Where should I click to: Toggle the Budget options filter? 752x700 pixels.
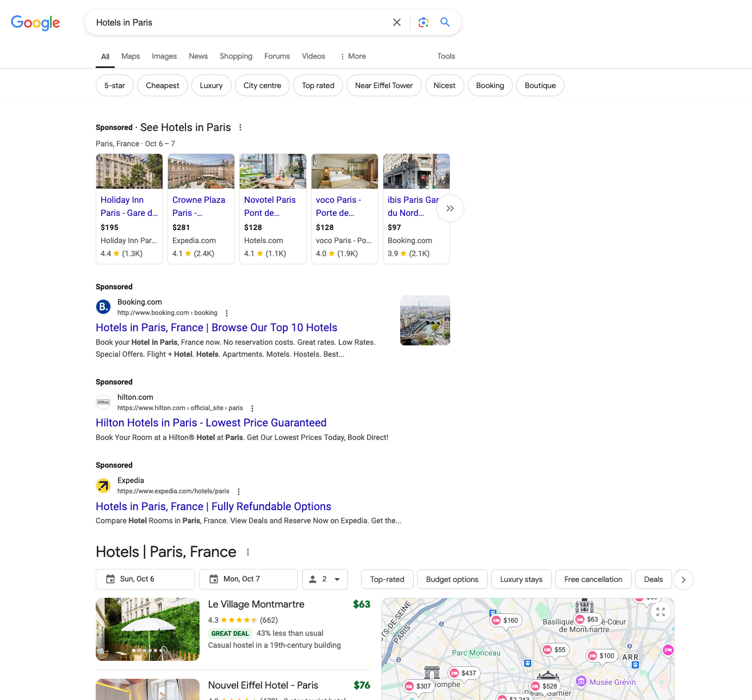point(452,579)
